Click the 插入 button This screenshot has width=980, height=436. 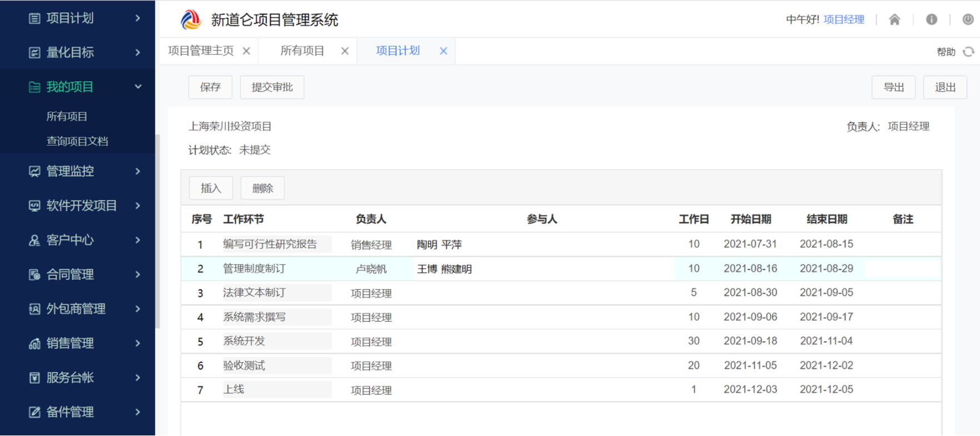tap(211, 188)
